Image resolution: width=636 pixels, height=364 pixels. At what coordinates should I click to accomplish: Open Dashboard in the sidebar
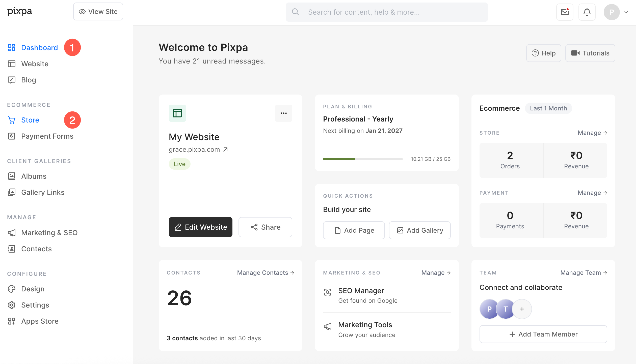(x=39, y=48)
